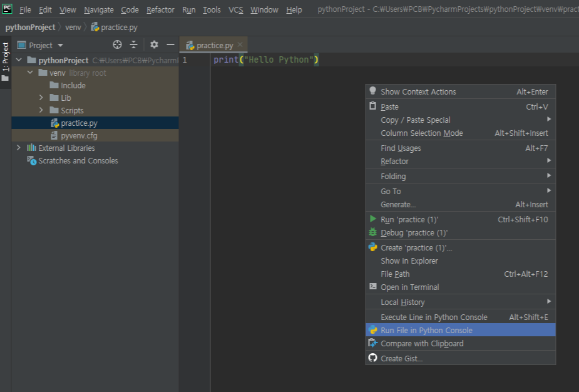Open the Code menu
Viewport: 579px width, 392px height.
point(130,9)
